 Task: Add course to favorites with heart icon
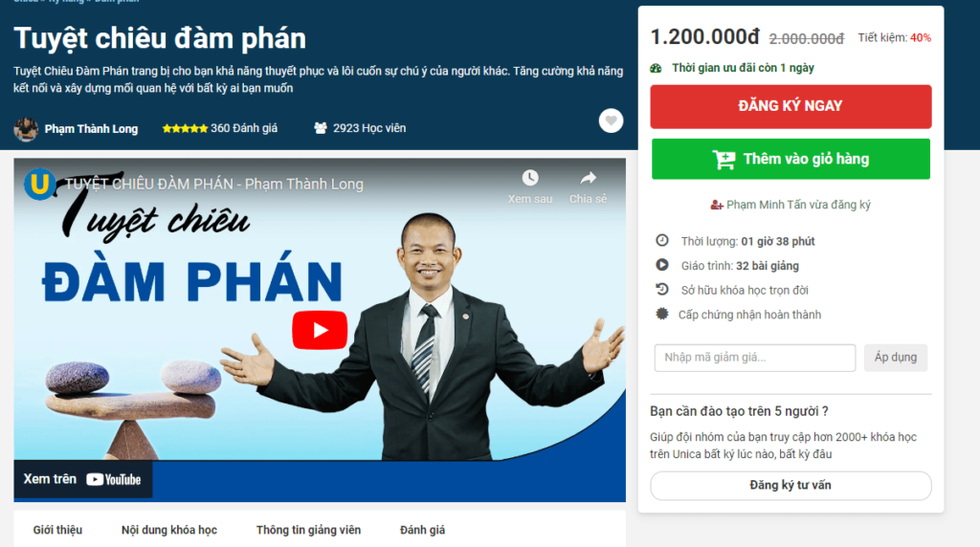[x=611, y=120]
